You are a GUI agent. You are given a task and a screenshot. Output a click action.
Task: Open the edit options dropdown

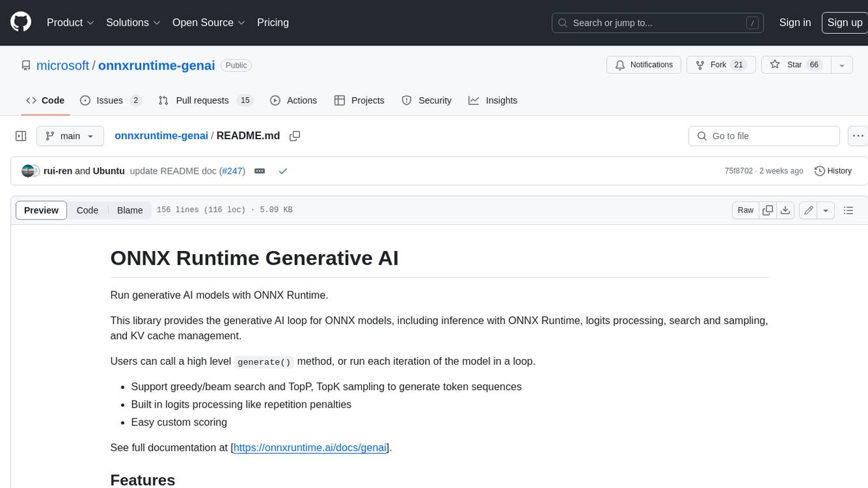click(x=826, y=210)
